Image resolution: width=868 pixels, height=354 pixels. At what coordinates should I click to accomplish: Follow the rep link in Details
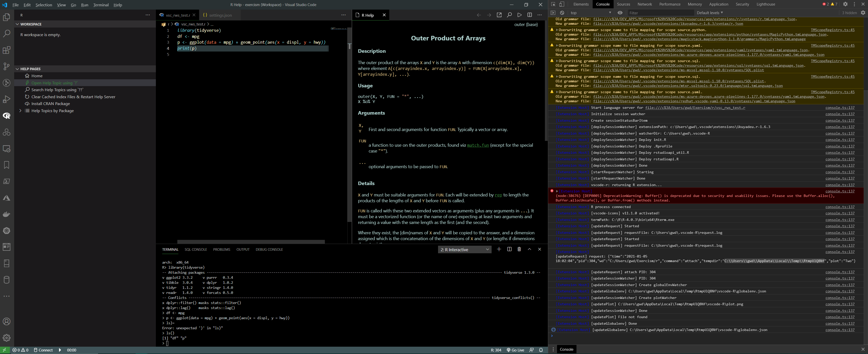(498, 195)
